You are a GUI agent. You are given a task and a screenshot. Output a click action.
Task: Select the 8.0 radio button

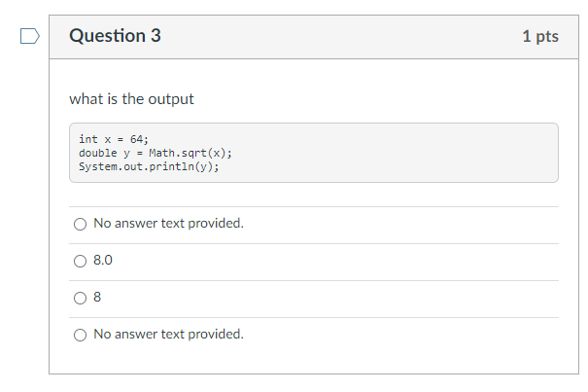coord(80,261)
